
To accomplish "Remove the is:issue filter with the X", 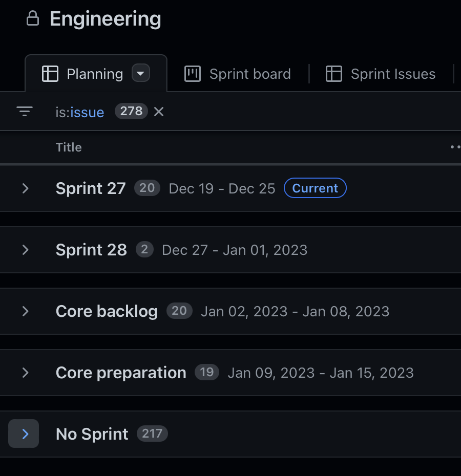I will (x=158, y=111).
